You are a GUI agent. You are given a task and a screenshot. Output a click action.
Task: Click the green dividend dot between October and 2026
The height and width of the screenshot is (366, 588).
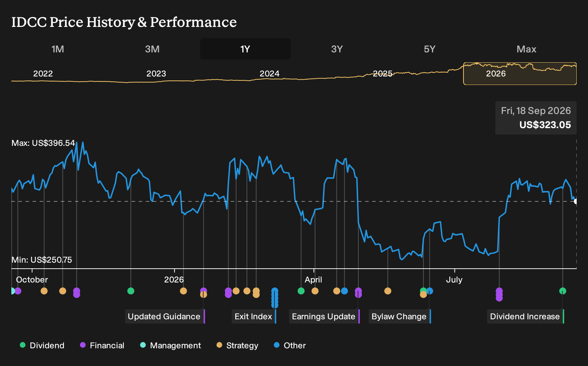pos(131,291)
